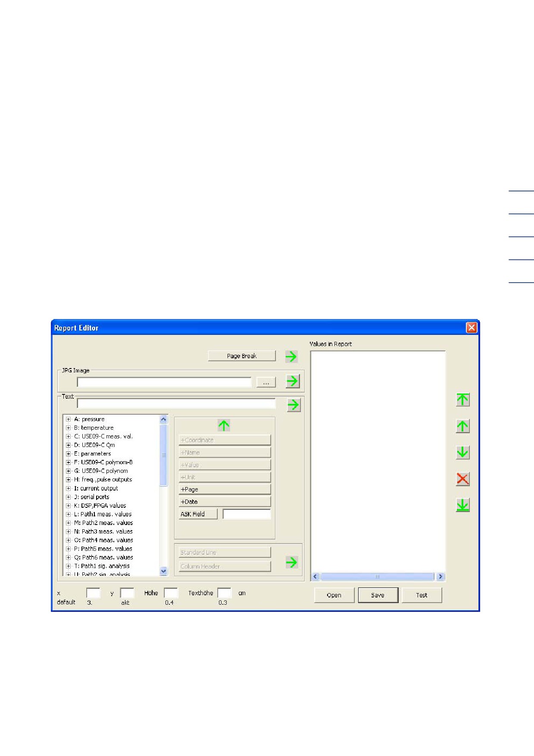Select O: Path4 meas. values item
The image size is (534, 756).
(103, 540)
